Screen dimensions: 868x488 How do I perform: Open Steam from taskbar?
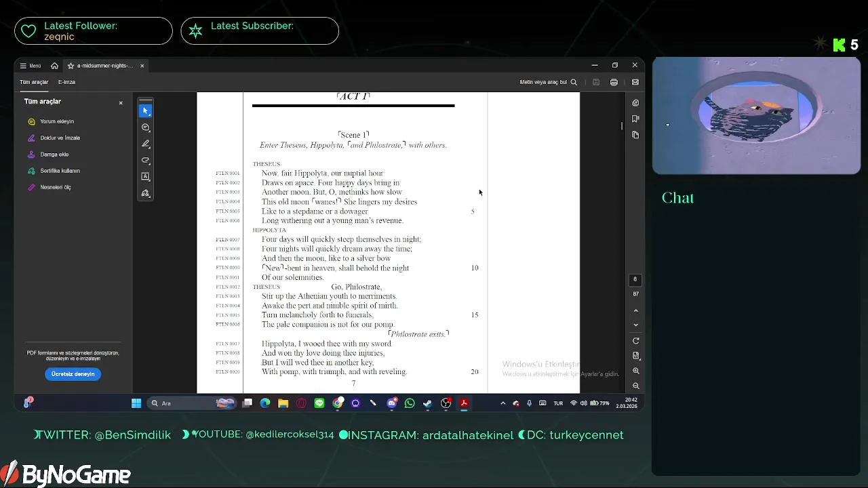click(x=427, y=403)
